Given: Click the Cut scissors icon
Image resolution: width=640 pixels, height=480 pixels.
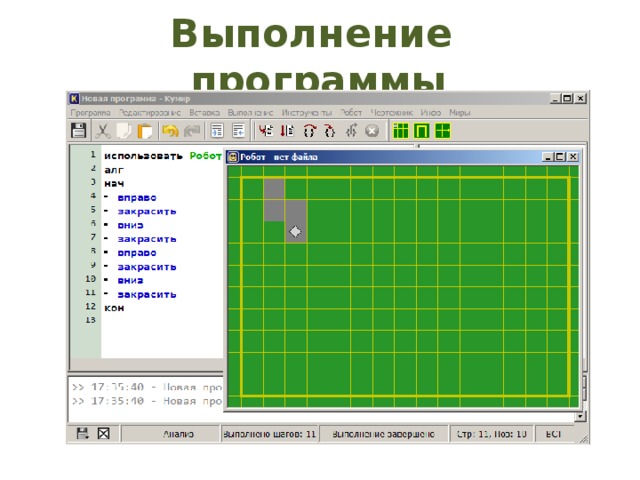Looking at the screenshot, I should [102, 131].
